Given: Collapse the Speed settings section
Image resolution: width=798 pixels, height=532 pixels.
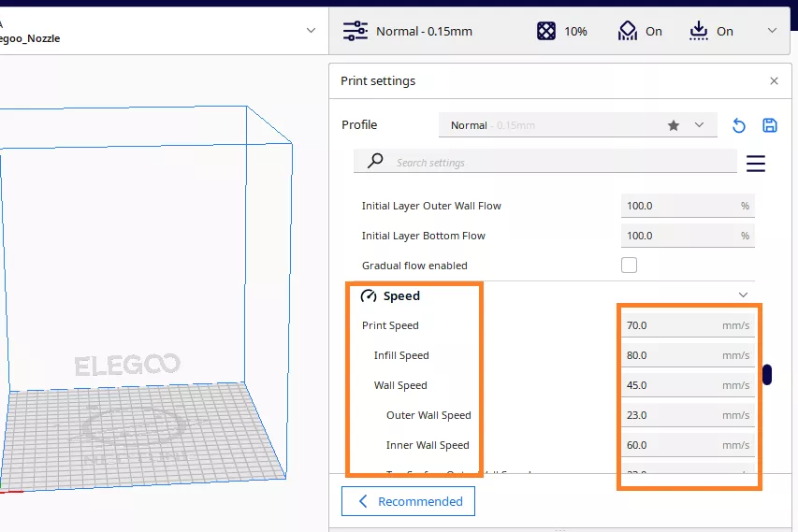Looking at the screenshot, I should coord(743,295).
